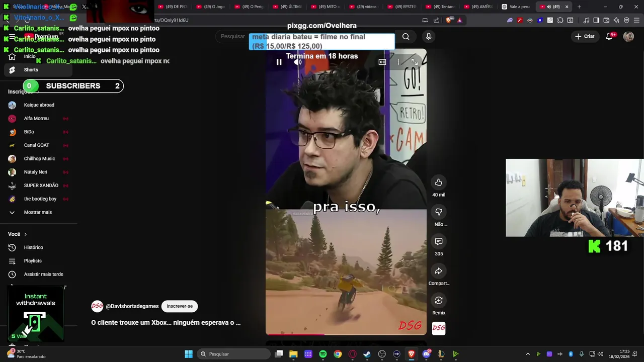Open the YouTube account avatar menu
Image resolution: width=644 pixels, height=362 pixels.
pos(628,36)
